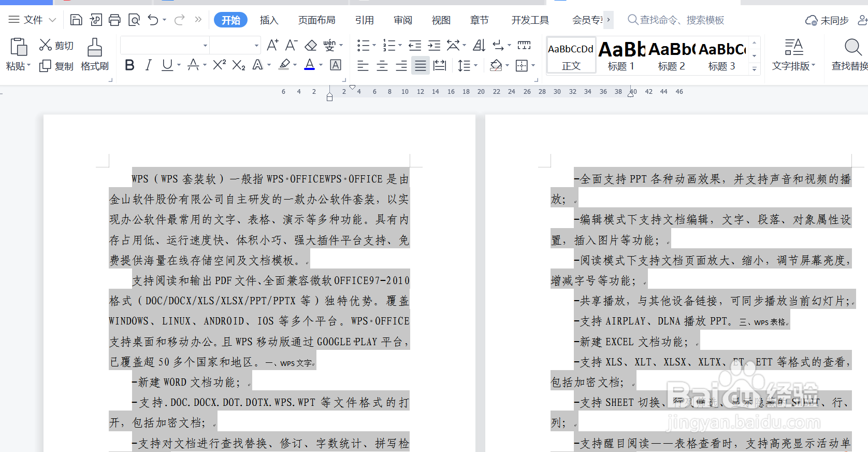Align text right
Viewport: 868px width, 452px height.
pos(401,65)
